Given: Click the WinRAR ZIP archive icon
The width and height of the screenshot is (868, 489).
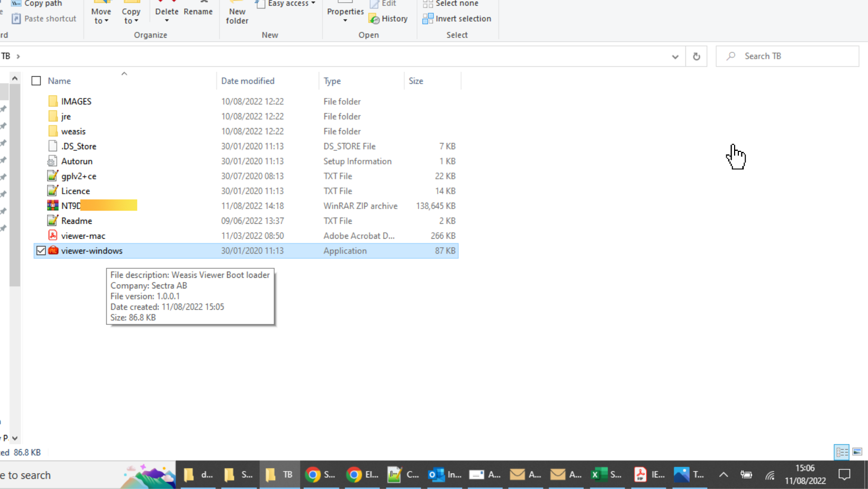Looking at the screenshot, I should click(x=53, y=206).
